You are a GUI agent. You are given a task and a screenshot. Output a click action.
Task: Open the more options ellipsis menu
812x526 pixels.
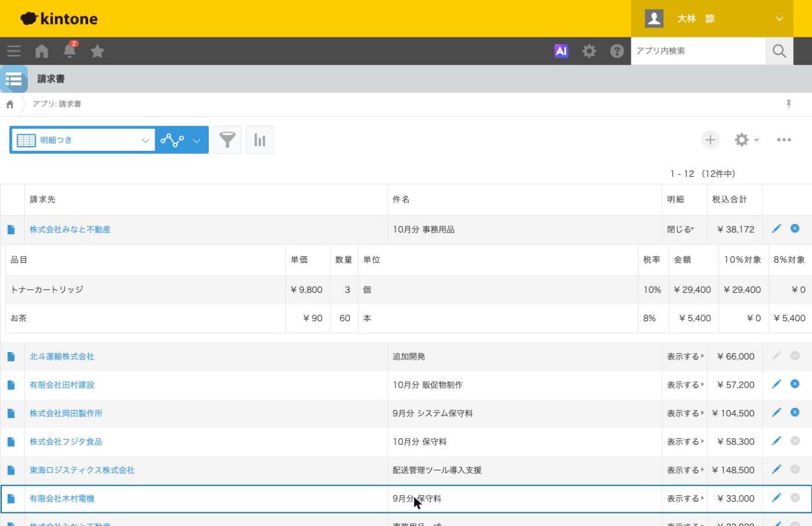[784, 140]
